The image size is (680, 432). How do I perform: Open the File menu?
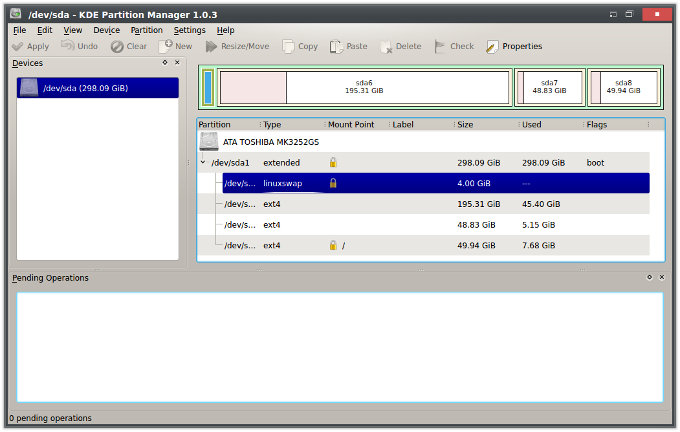click(20, 30)
